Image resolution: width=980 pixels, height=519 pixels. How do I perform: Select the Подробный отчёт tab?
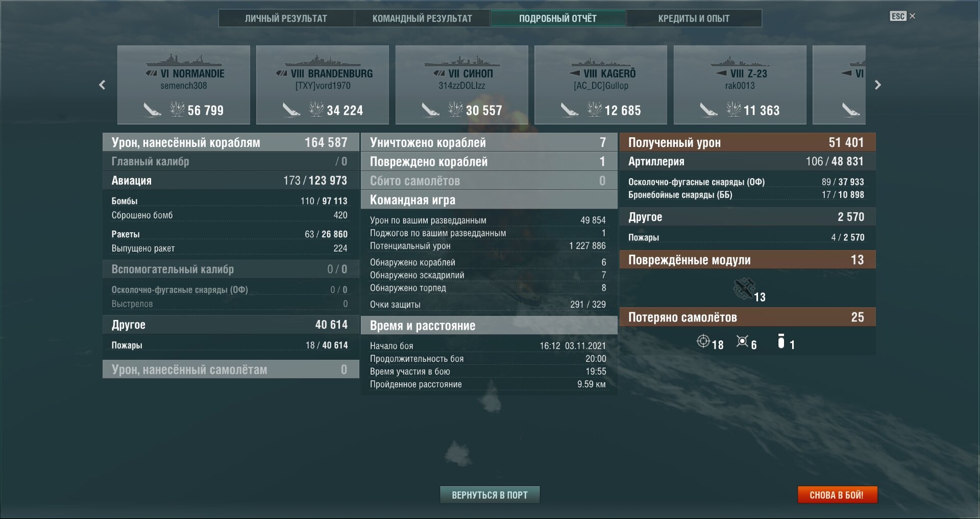pos(558,18)
